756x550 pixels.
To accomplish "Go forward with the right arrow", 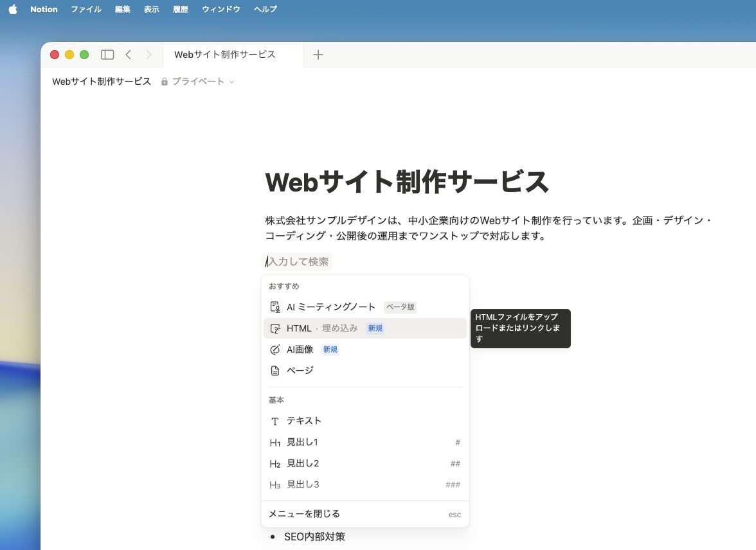I will pyautogui.click(x=148, y=55).
